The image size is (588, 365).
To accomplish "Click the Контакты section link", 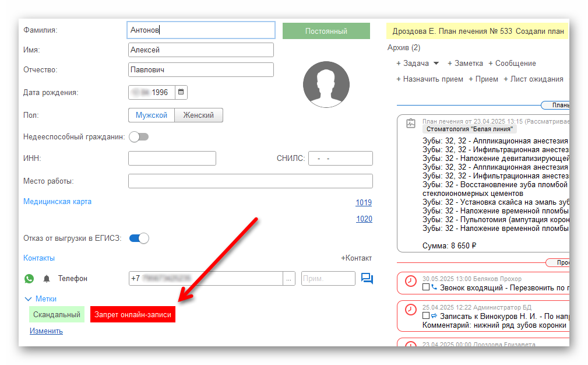I will 39,258.
